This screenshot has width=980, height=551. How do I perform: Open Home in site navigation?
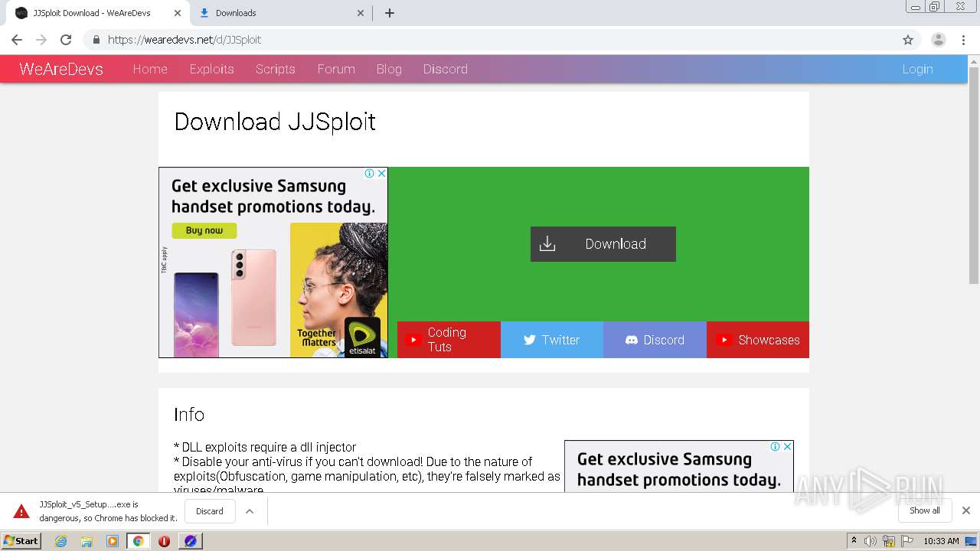click(x=150, y=69)
